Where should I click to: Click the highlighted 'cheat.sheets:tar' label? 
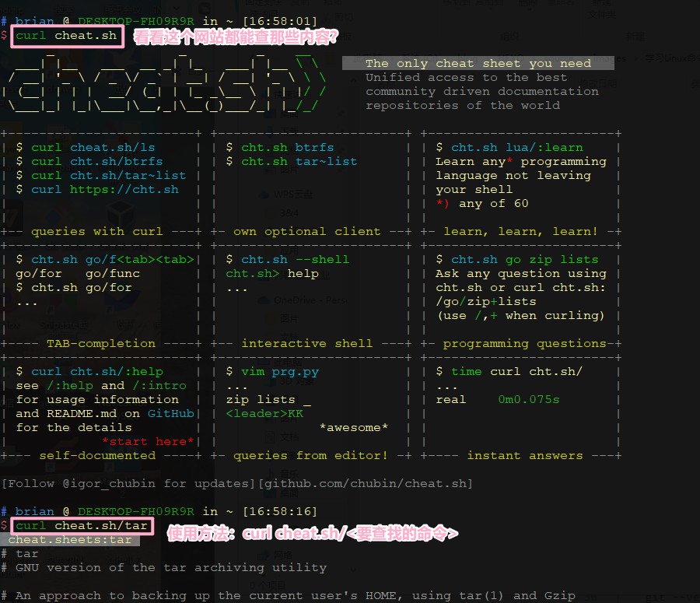[70, 539]
